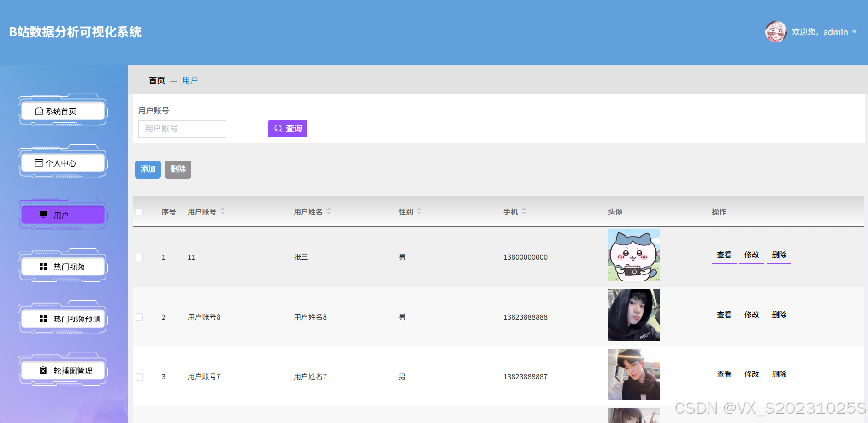Open 轮播图管理 section
This screenshot has width=868, height=423.
[63, 370]
